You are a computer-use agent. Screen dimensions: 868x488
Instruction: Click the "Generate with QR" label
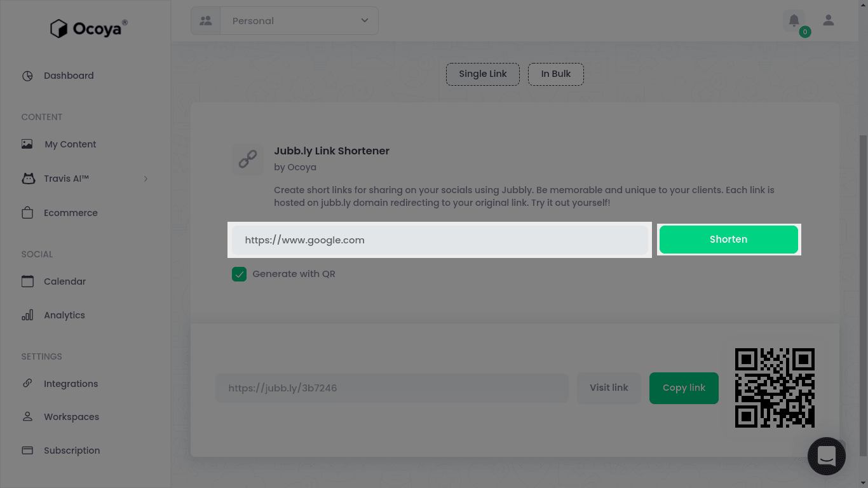coord(294,274)
